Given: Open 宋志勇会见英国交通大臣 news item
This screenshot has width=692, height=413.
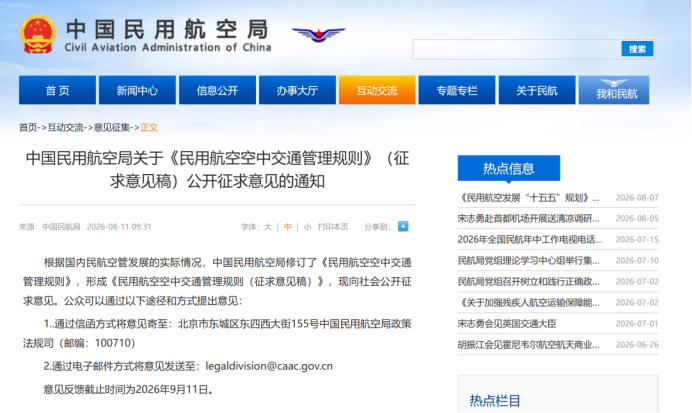Looking at the screenshot, I should tap(507, 323).
